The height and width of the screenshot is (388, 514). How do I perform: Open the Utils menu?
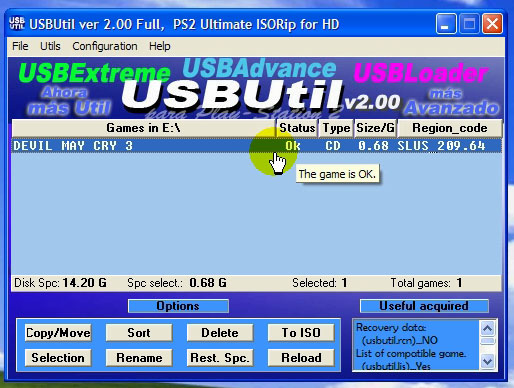point(50,46)
